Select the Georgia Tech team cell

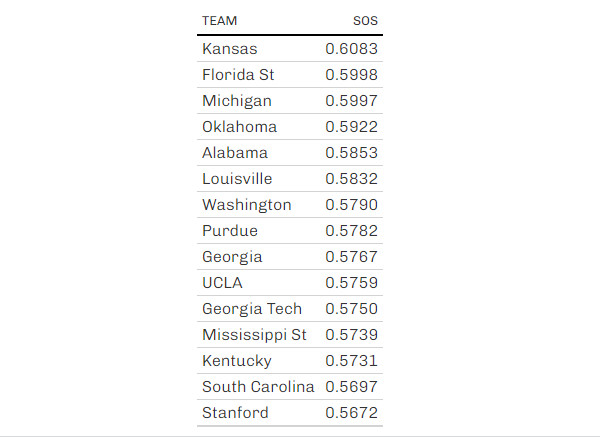[252, 309]
